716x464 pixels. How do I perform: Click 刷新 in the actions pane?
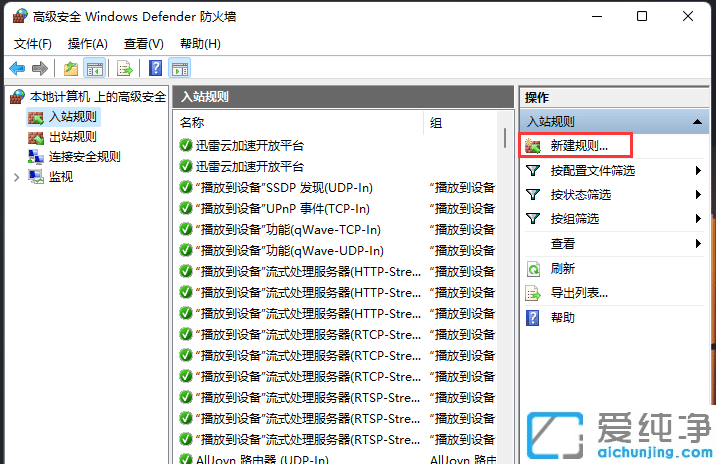[x=563, y=269]
